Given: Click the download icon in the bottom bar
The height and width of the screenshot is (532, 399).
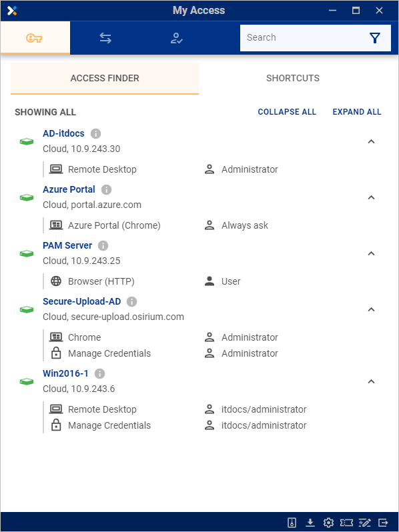Looking at the screenshot, I should click(310, 523).
